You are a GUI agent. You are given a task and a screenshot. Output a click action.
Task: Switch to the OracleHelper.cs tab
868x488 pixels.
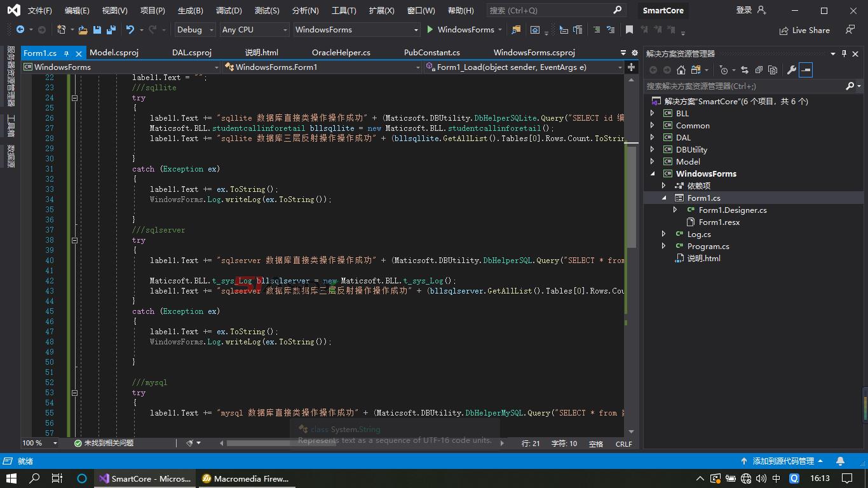341,53
